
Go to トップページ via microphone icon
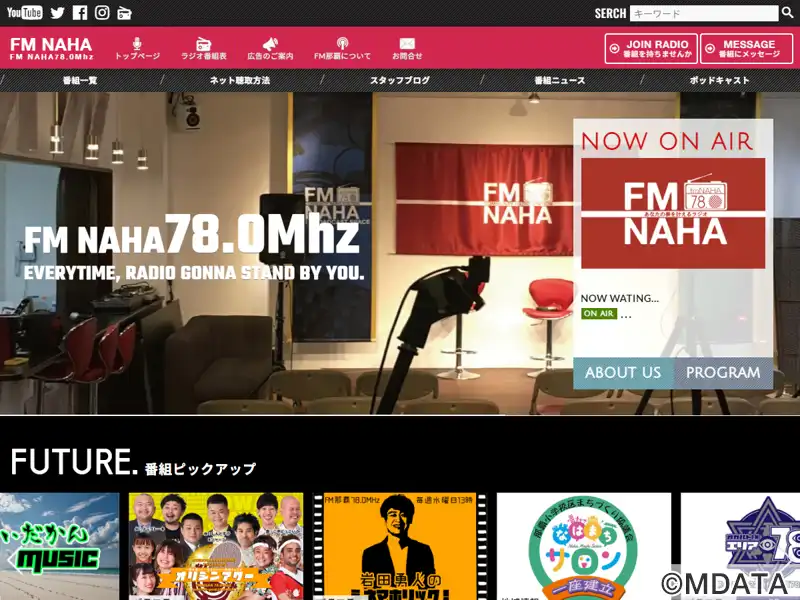click(137, 48)
